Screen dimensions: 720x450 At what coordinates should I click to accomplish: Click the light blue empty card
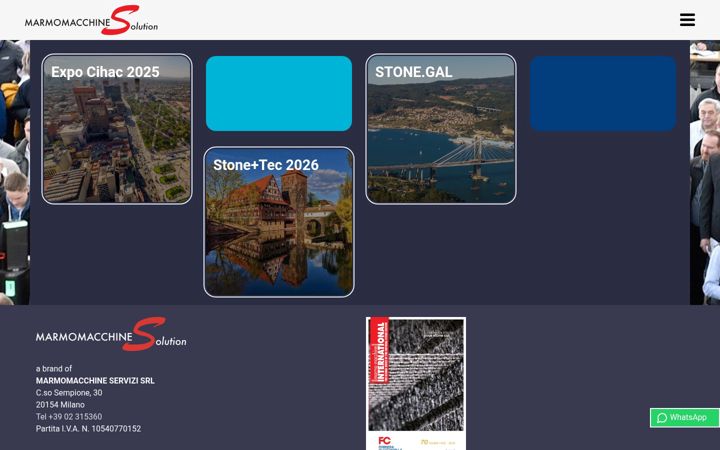coord(279,94)
